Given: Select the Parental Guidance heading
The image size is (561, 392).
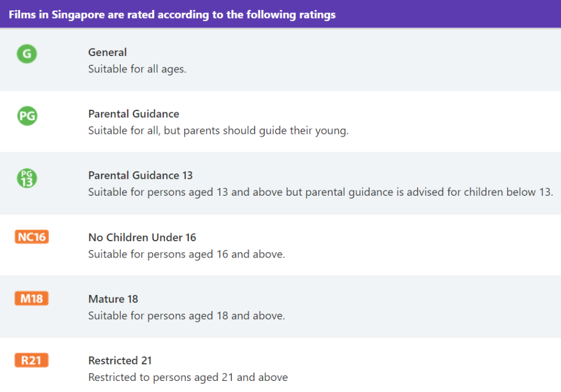Looking at the screenshot, I should (134, 114).
